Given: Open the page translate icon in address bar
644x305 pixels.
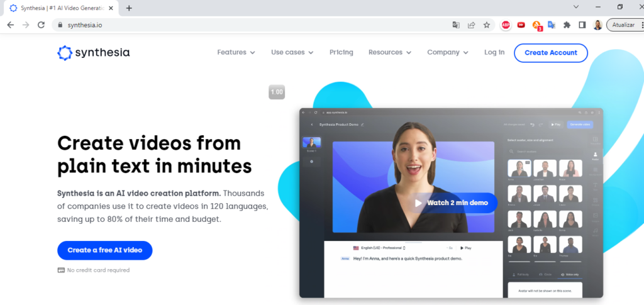Looking at the screenshot, I should point(456,25).
